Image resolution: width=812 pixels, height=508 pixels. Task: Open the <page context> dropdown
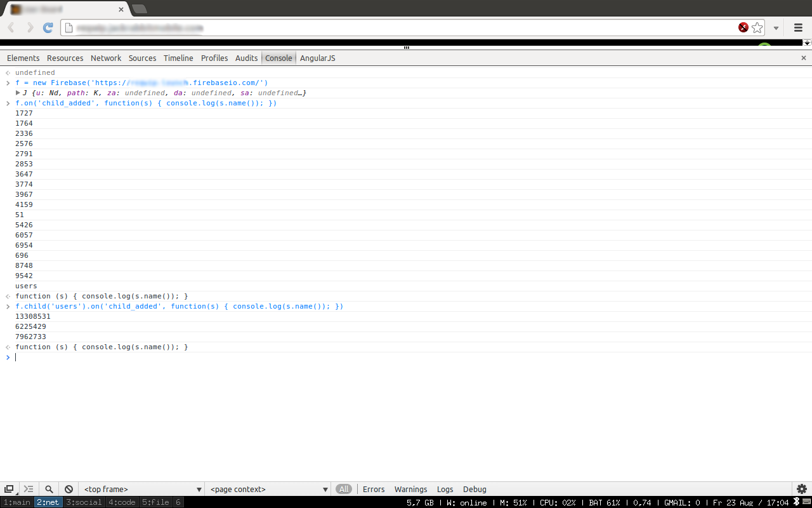pos(270,489)
